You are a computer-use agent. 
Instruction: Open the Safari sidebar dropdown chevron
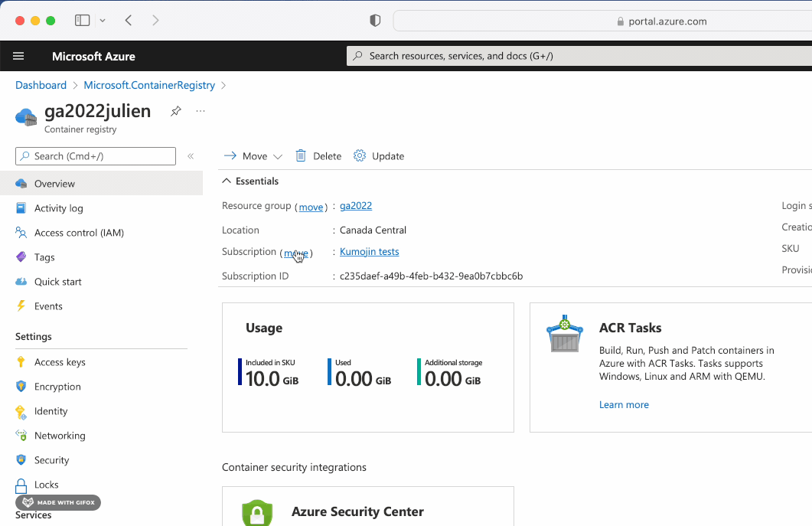pyautogui.click(x=103, y=21)
